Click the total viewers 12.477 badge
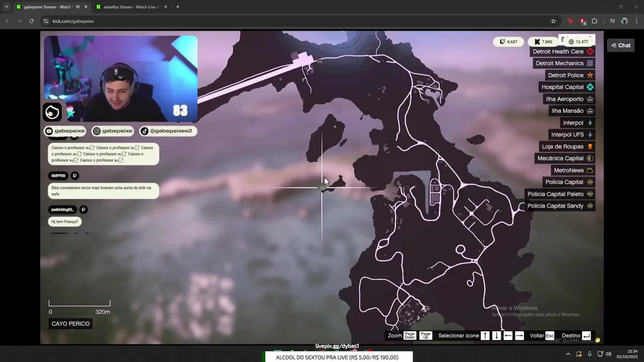This screenshot has width=644, height=362. pyautogui.click(x=578, y=42)
